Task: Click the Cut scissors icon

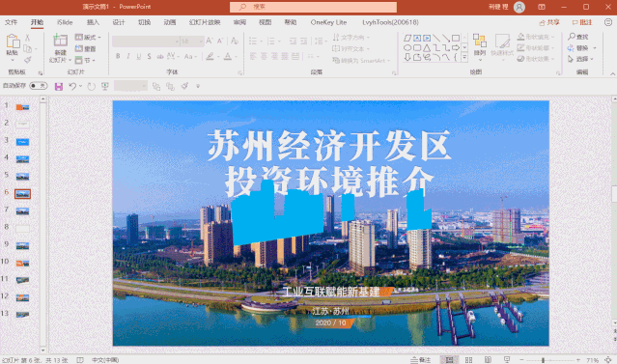Action: click(28, 38)
